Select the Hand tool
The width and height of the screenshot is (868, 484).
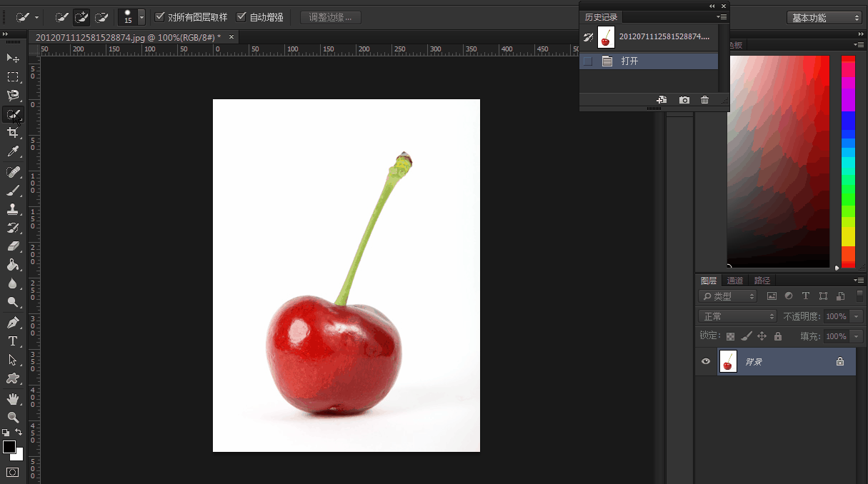coord(13,398)
